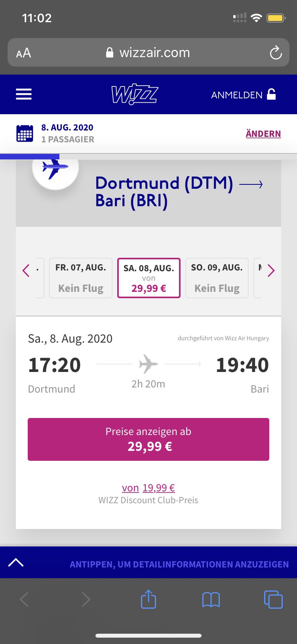Open Safari bookmarks
This screenshot has width=297, height=644.
211,599
